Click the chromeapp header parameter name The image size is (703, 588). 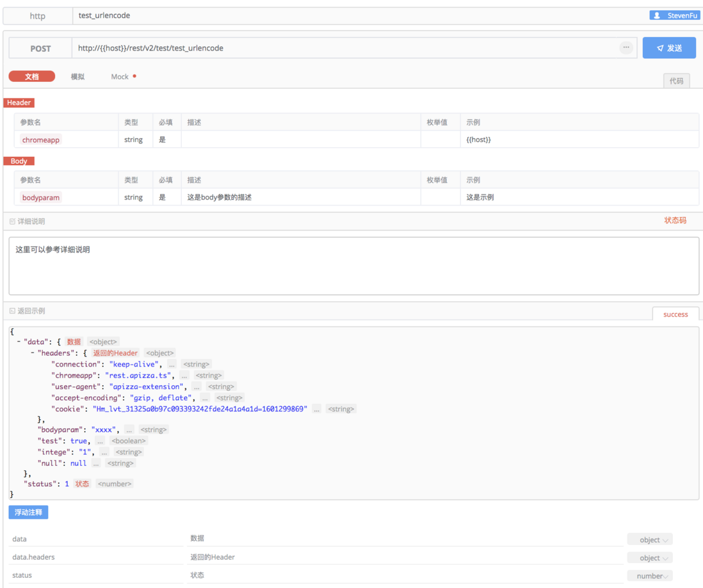pos(41,140)
